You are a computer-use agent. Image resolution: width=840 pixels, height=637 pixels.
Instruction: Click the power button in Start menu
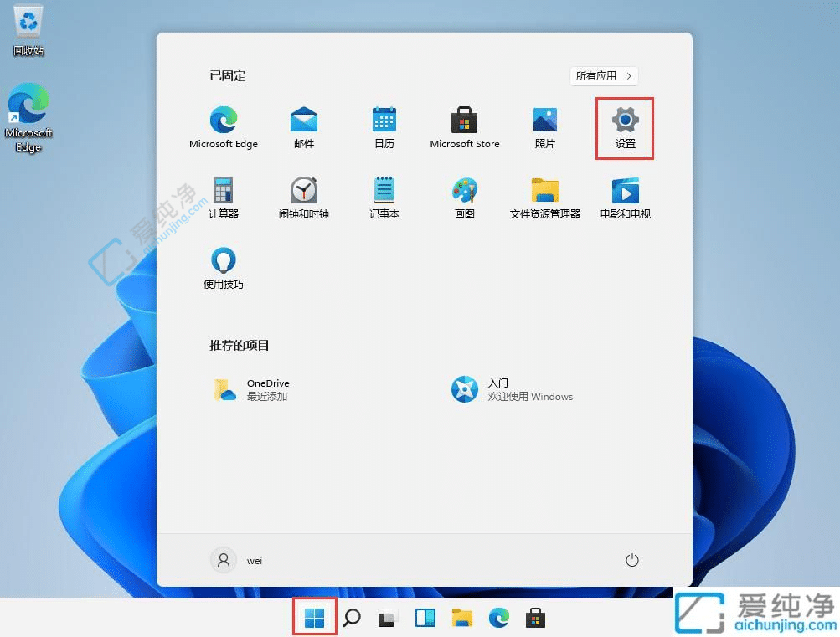pyautogui.click(x=632, y=560)
